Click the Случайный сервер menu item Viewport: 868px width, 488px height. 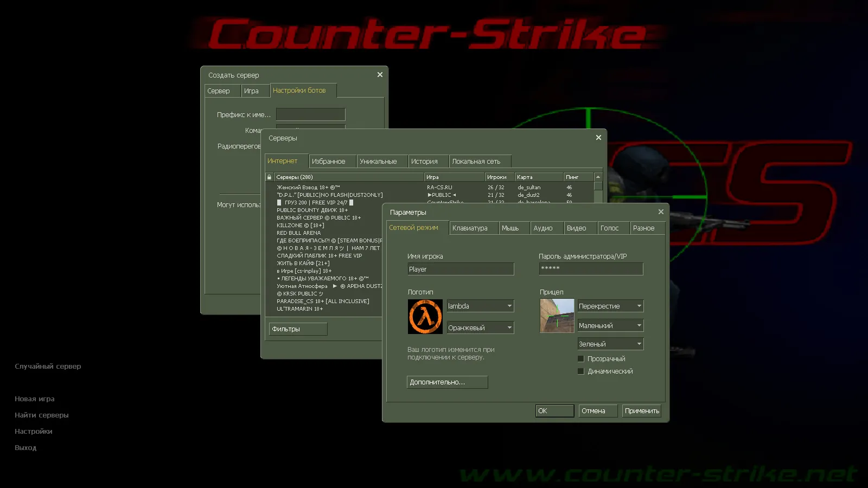48,367
